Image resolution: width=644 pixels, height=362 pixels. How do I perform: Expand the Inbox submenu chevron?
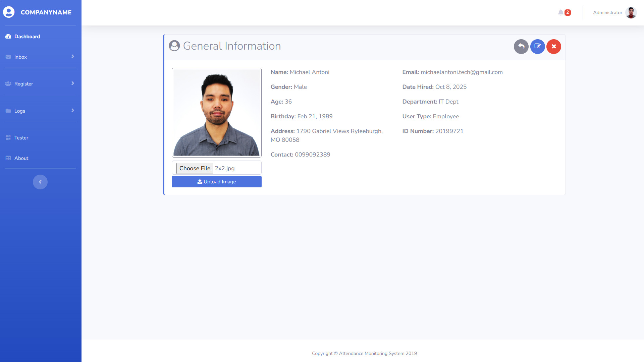[x=72, y=57]
